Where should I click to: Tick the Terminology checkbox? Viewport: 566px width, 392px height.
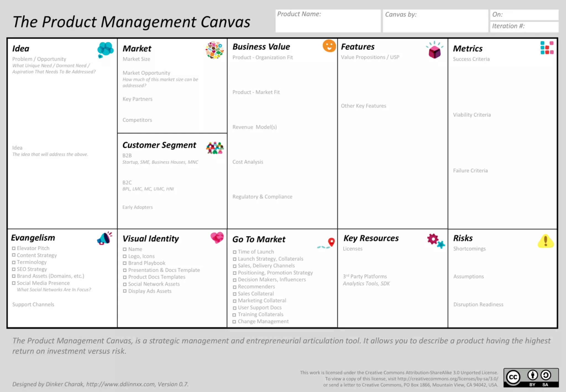click(x=14, y=262)
